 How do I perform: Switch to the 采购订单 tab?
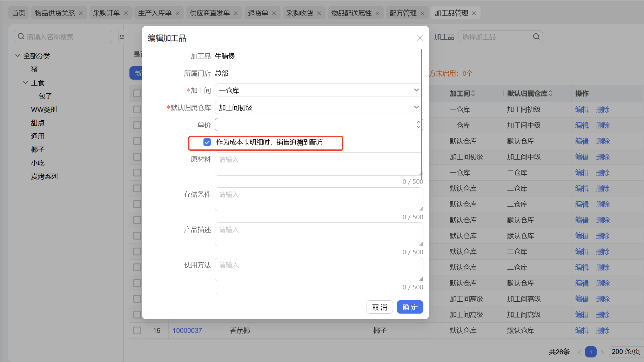[107, 13]
